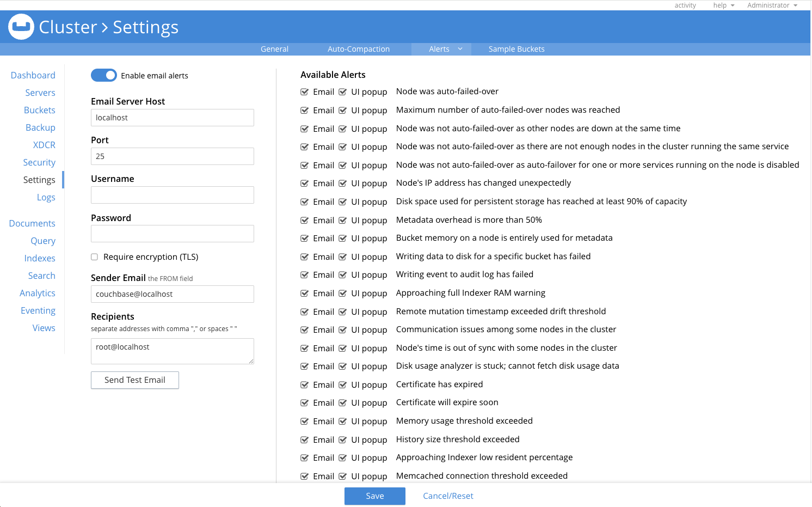Uncheck UI popup for Certificate has expired
The width and height of the screenshot is (812, 507).
(343, 385)
